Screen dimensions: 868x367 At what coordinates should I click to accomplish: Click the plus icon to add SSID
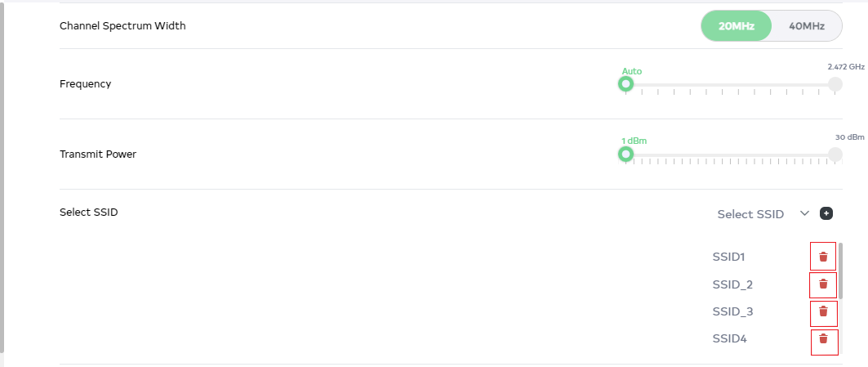[826, 213]
